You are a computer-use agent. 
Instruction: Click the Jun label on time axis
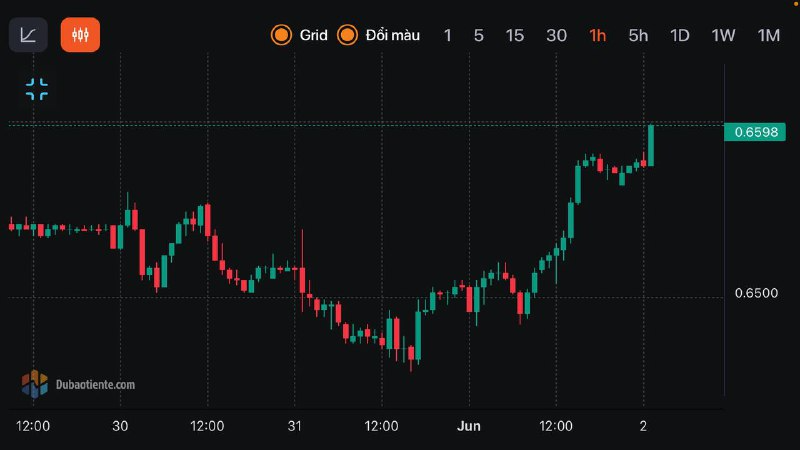tap(468, 426)
